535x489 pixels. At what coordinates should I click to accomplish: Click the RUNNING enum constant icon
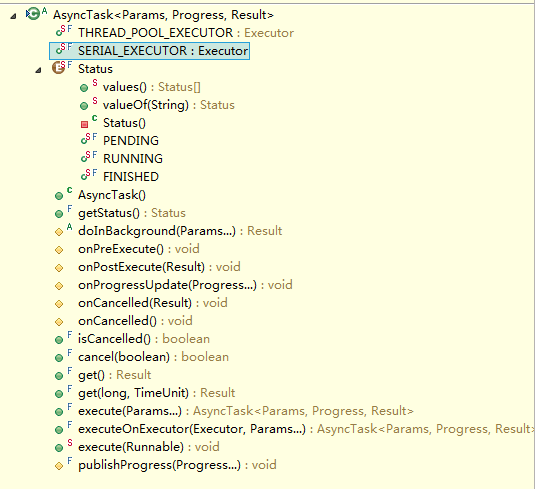click(89, 157)
